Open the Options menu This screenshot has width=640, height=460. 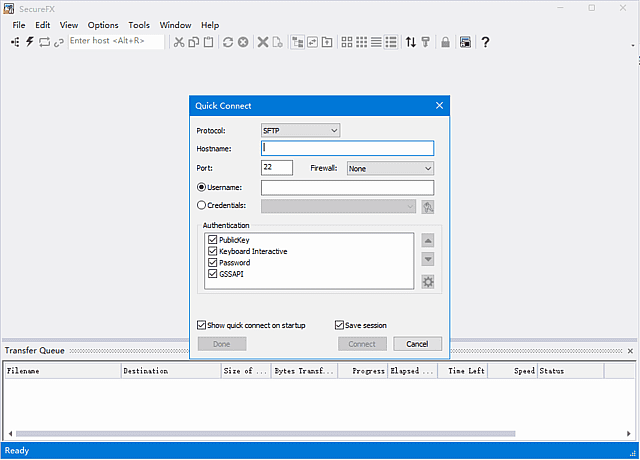(103, 25)
